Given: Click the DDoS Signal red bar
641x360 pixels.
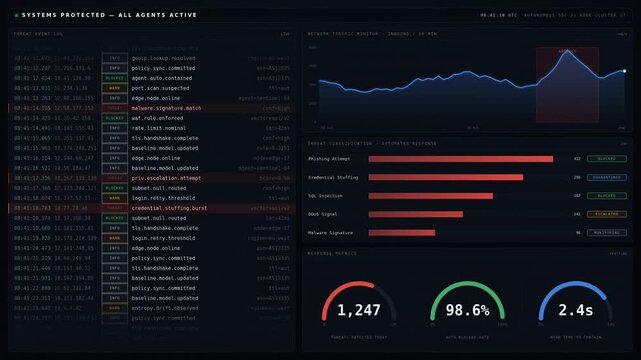Looking at the screenshot, I should click(415, 214).
